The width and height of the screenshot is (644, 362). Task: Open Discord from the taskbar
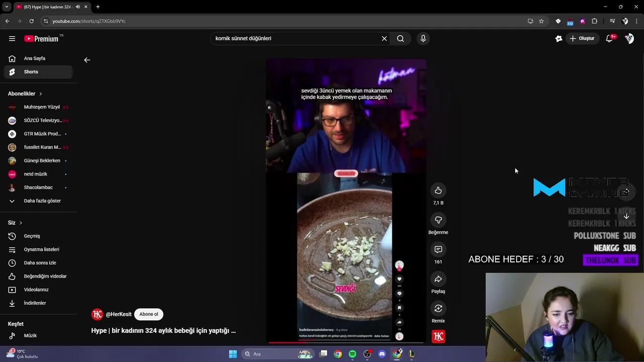point(382,354)
